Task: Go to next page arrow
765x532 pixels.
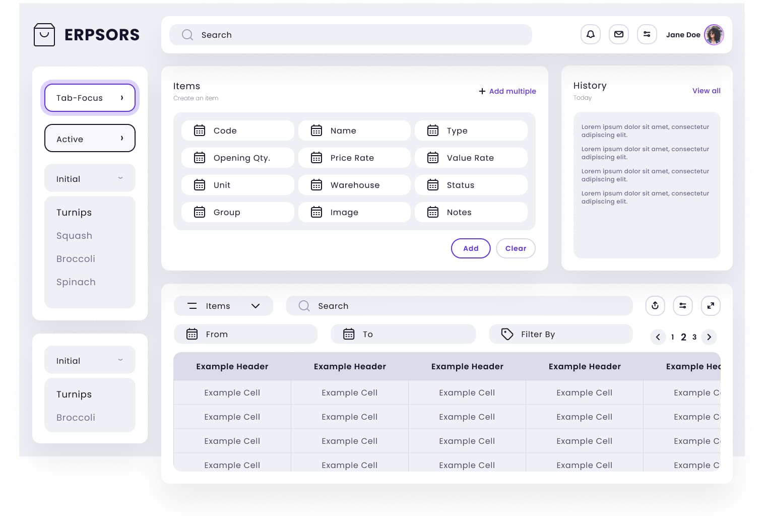Action: pos(709,337)
